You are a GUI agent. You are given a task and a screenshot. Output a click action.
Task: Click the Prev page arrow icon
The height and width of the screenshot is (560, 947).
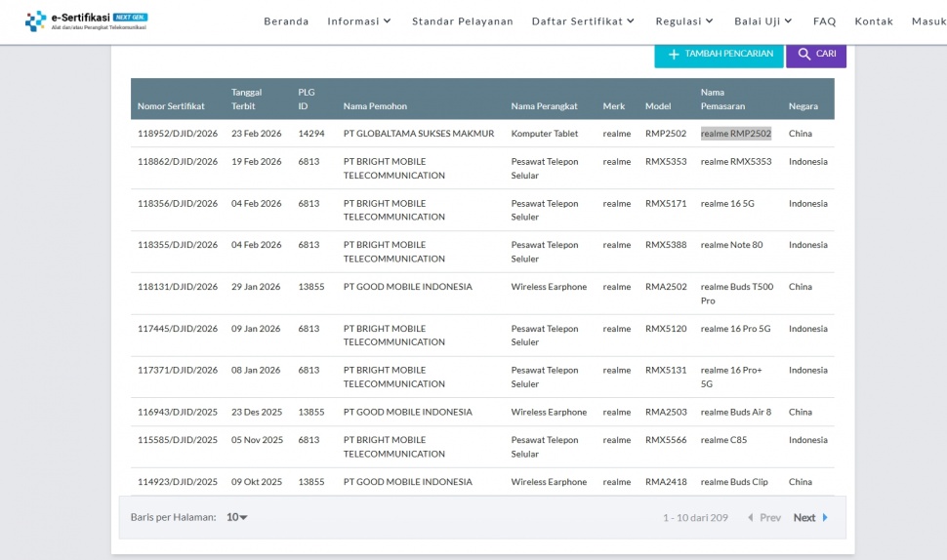click(x=751, y=518)
